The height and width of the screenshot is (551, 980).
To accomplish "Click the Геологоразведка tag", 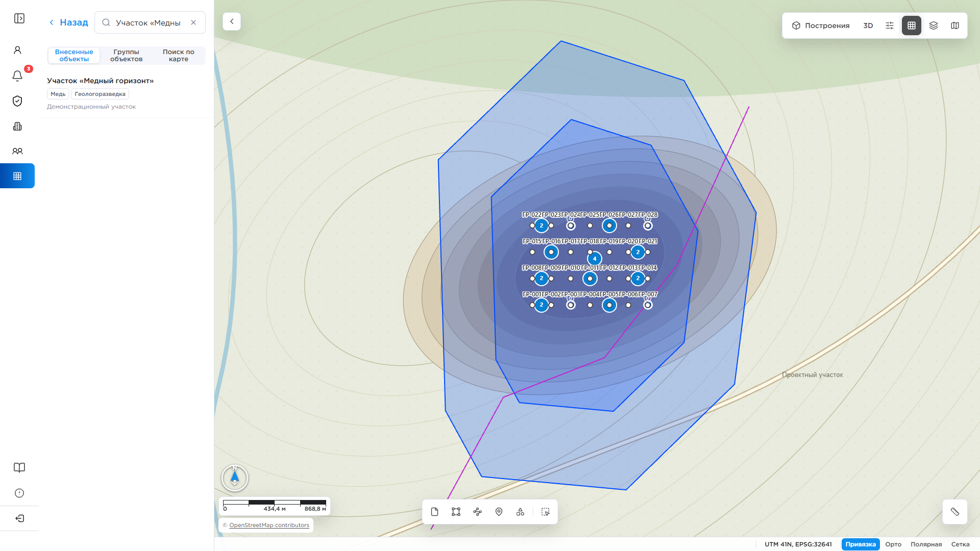I will [x=100, y=94].
